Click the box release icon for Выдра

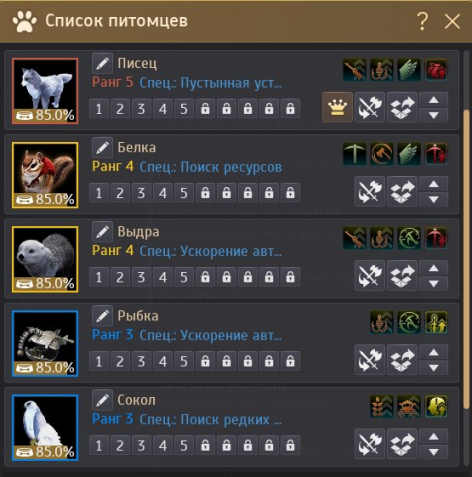point(402,276)
